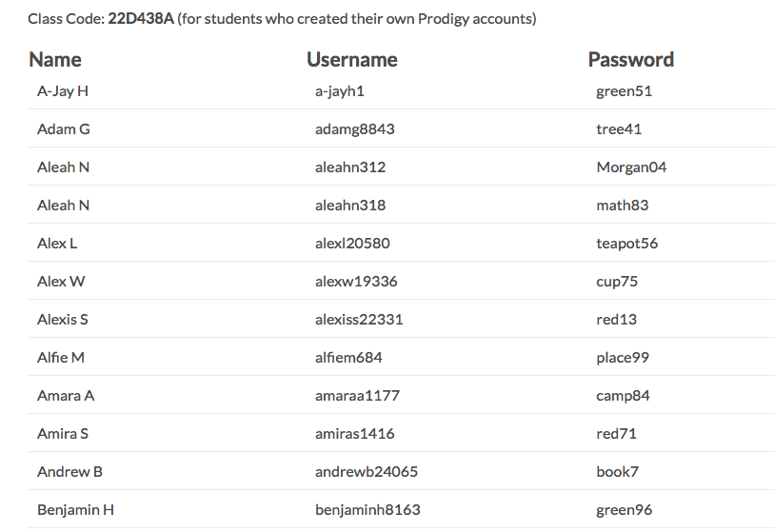
Task: Click student name Alfie M
Action: point(61,358)
